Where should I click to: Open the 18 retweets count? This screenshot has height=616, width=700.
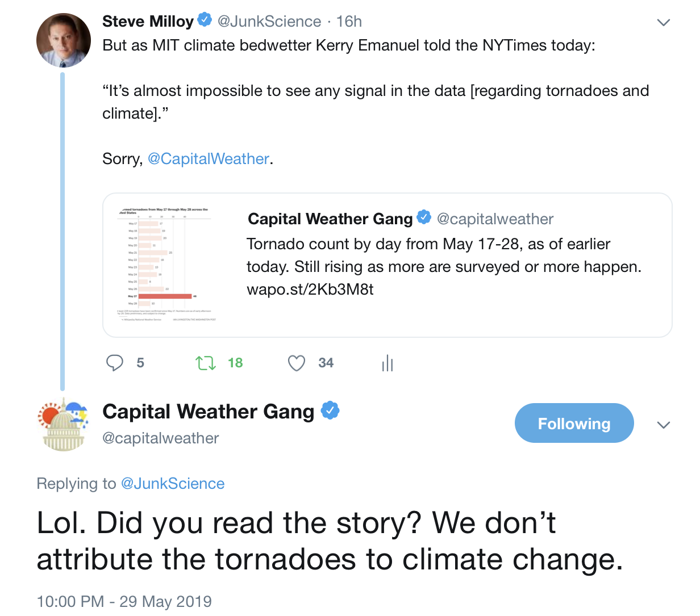(x=235, y=363)
